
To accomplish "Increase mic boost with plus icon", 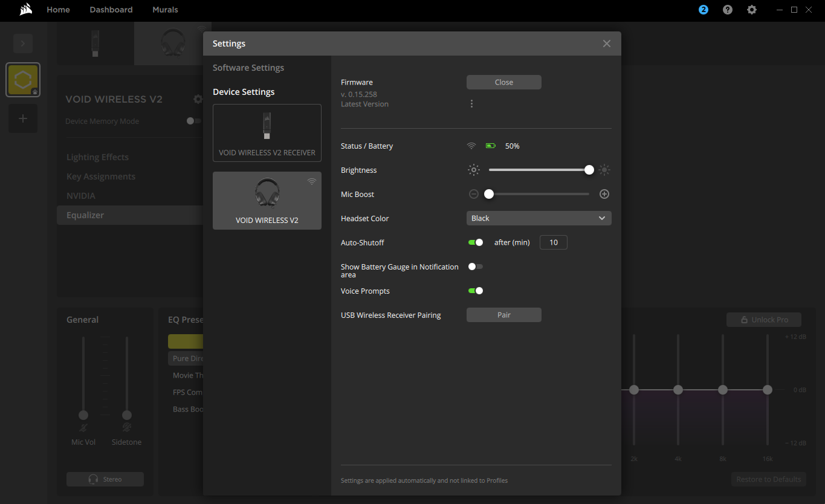I will [x=604, y=195].
